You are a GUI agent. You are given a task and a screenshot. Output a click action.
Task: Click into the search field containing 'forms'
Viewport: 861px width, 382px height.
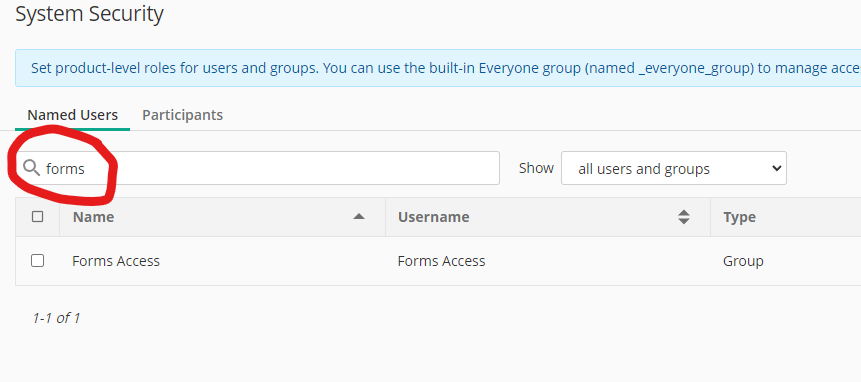(258, 168)
